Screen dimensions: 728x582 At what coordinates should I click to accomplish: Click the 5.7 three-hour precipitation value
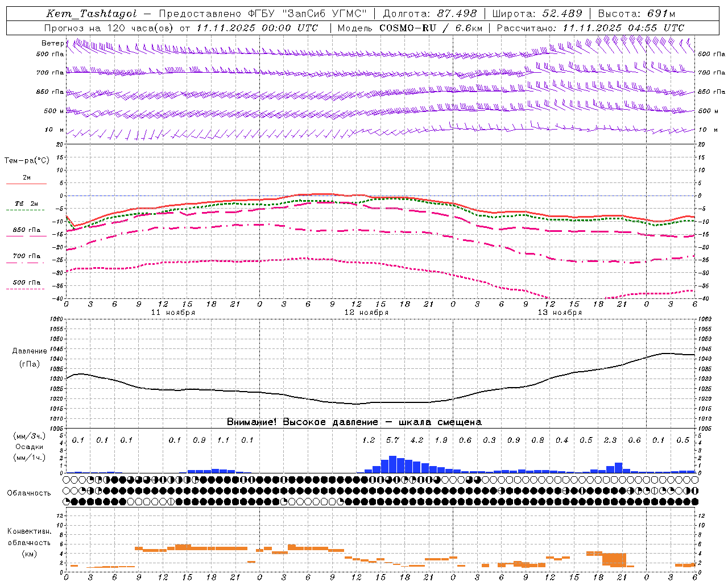(392, 440)
